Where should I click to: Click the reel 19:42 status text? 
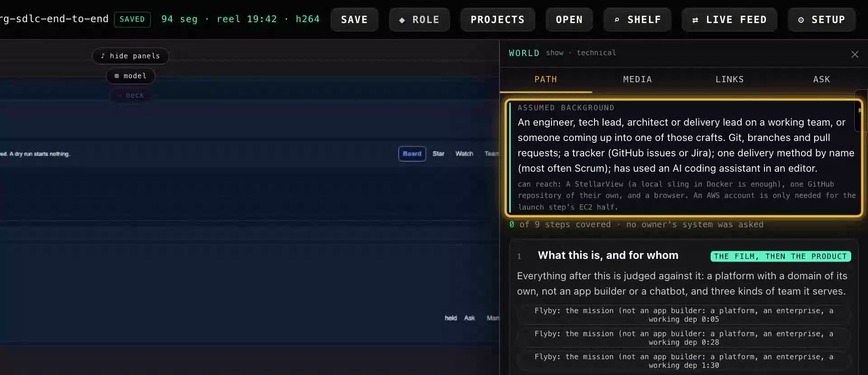(246, 19)
